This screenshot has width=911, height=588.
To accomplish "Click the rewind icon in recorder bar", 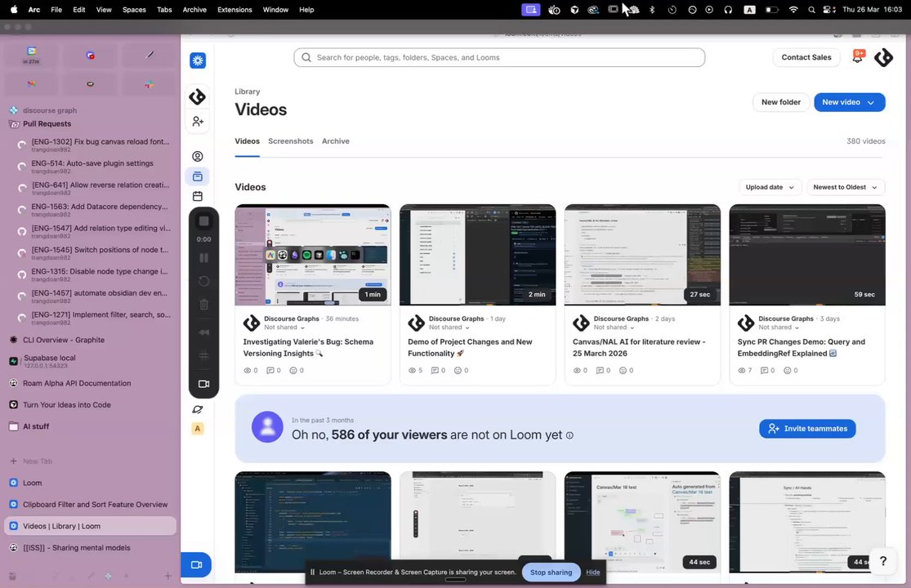I will (204, 332).
